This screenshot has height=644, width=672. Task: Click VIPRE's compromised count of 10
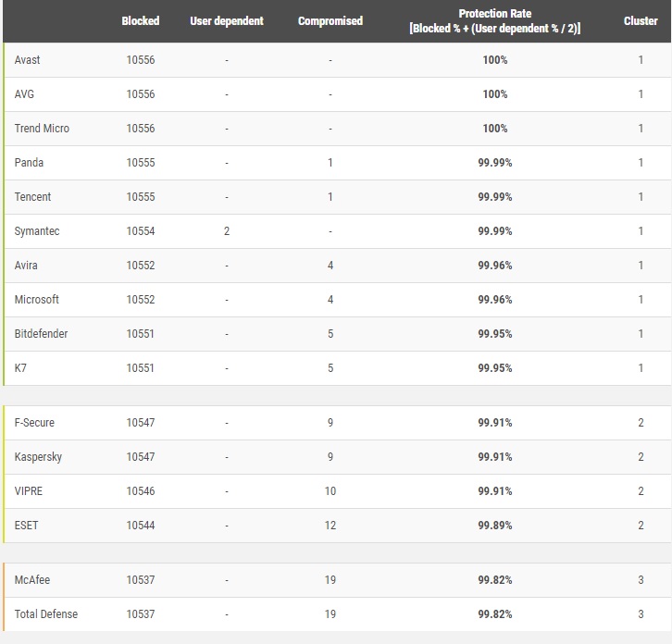[330, 491]
